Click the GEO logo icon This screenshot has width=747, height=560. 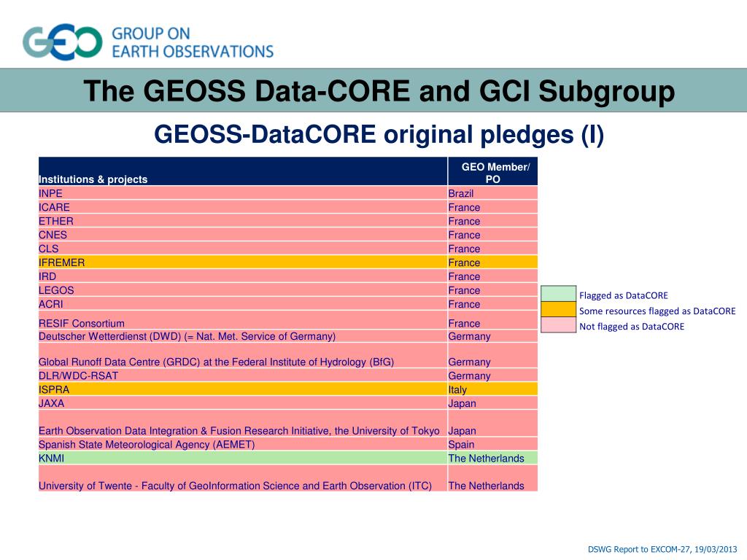coord(63,42)
